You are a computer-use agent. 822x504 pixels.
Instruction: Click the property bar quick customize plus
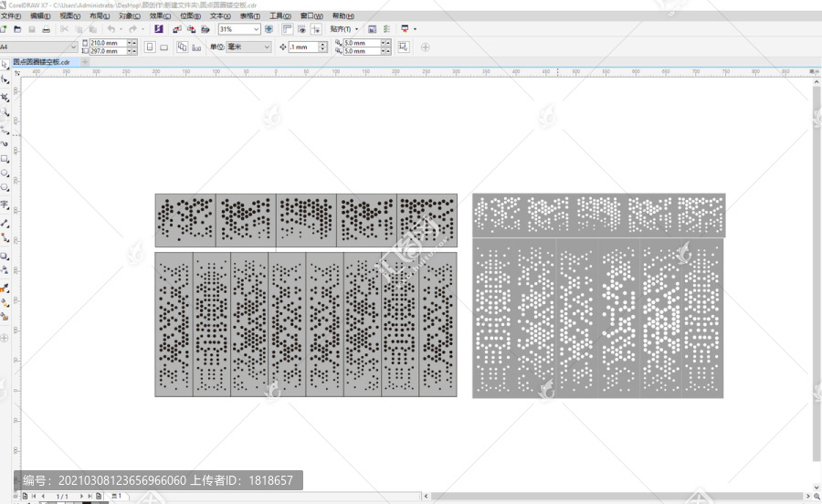[425, 47]
